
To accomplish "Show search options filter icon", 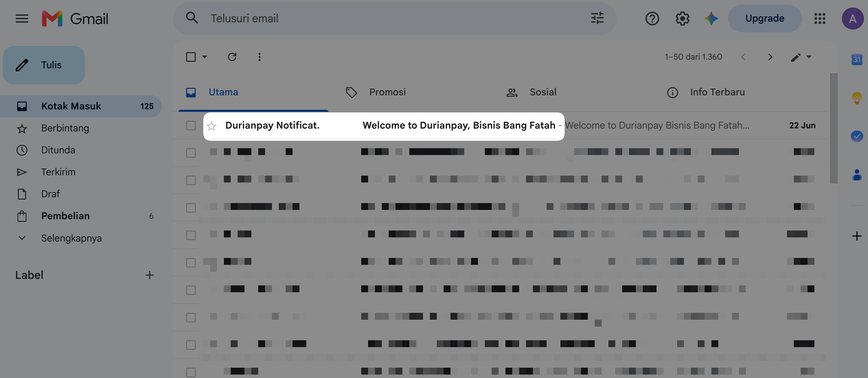I will (x=597, y=18).
